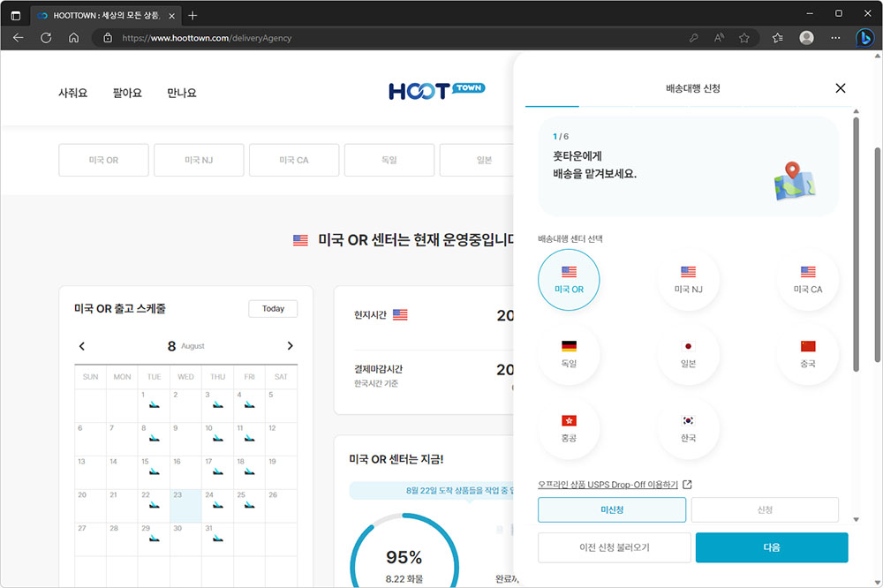Go to previous month in calendar
The image size is (883, 588).
[82, 346]
